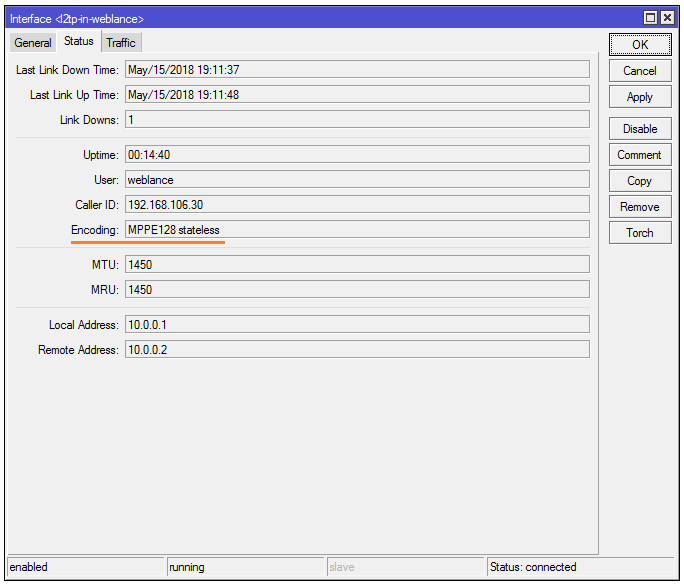The height and width of the screenshot is (585, 684).
Task: Click the greyed 'slave' status entry
Action: pyautogui.click(x=406, y=567)
